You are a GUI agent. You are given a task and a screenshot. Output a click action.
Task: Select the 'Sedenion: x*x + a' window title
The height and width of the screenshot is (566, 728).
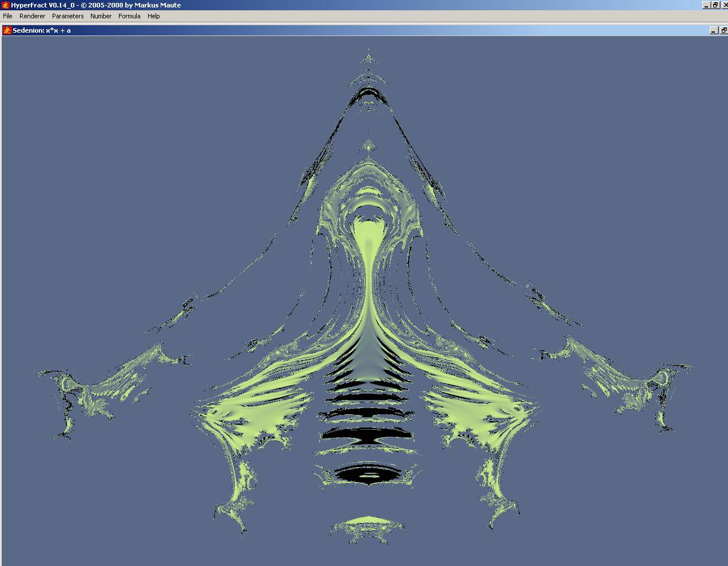pyautogui.click(x=42, y=30)
